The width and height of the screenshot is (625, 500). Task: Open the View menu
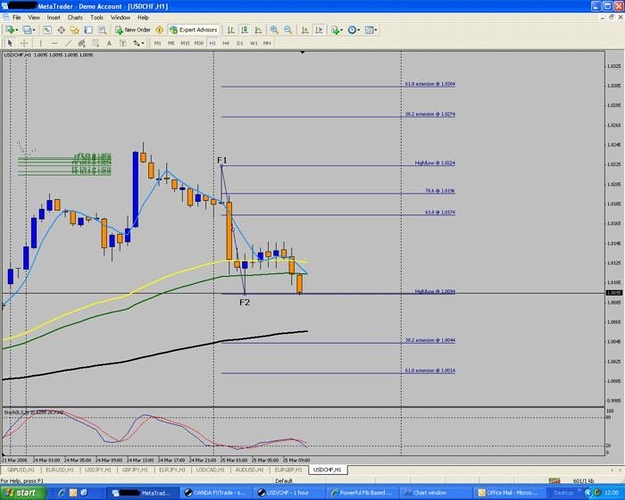point(34,18)
